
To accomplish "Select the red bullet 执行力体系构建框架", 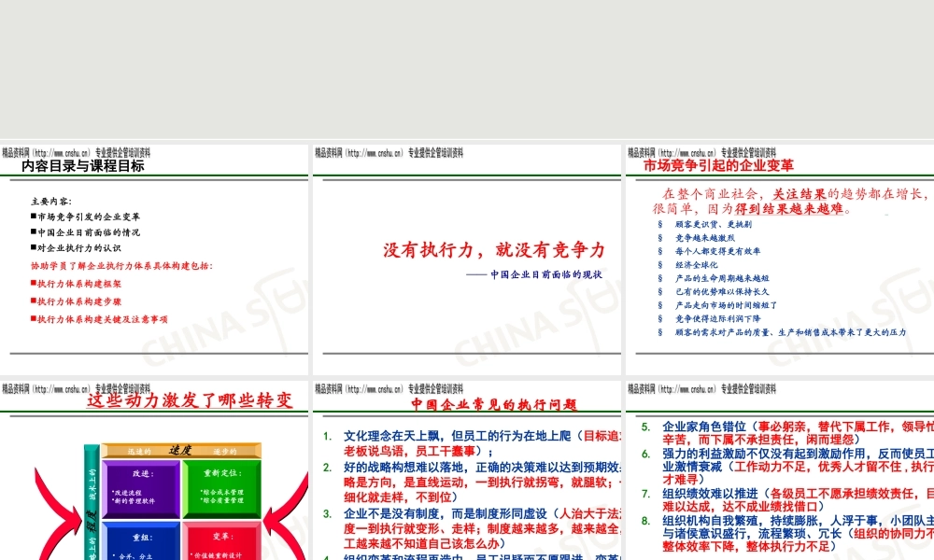I will [x=76, y=284].
